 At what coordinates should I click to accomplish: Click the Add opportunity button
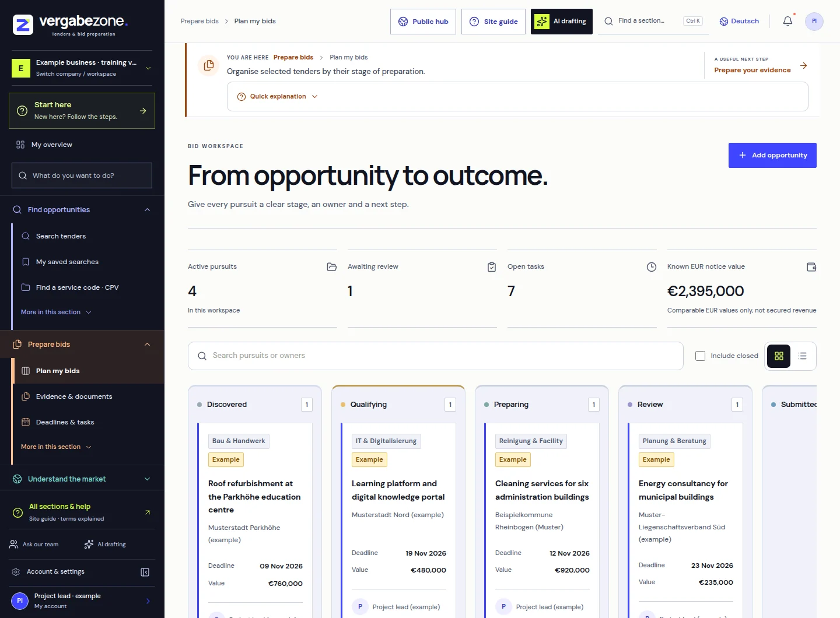(772, 155)
